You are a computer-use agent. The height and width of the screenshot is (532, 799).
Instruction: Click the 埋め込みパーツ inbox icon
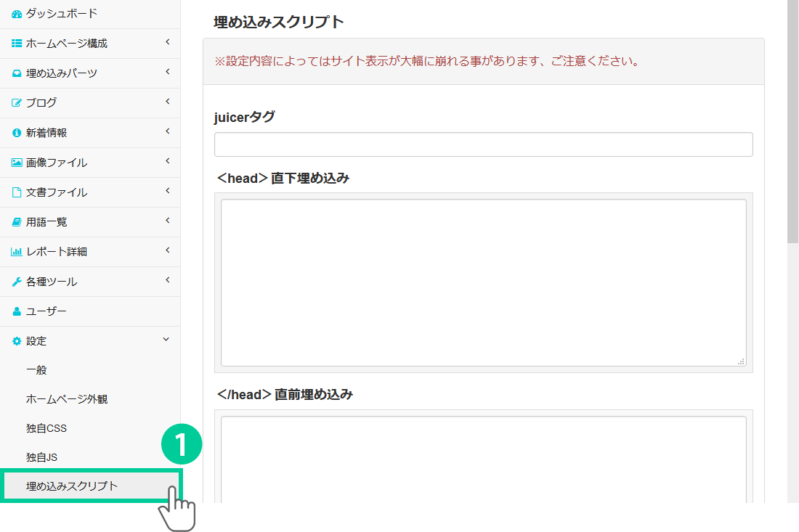point(17,73)
